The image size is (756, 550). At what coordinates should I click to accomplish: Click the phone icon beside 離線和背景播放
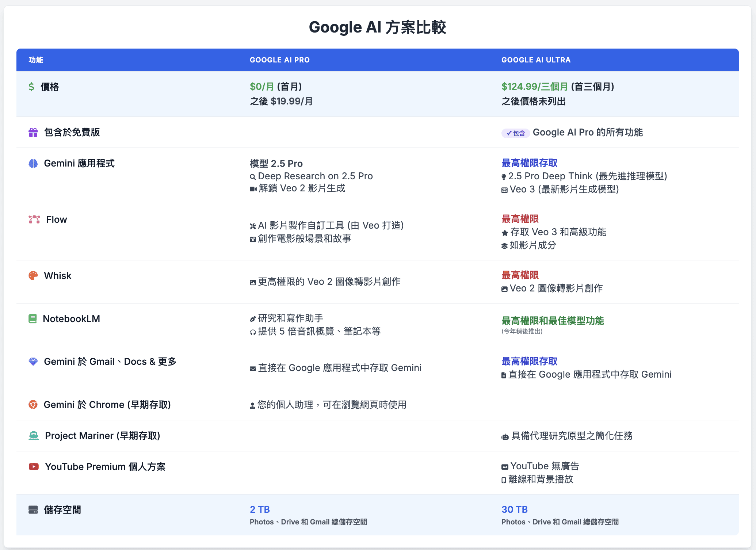tap(504, 480)
